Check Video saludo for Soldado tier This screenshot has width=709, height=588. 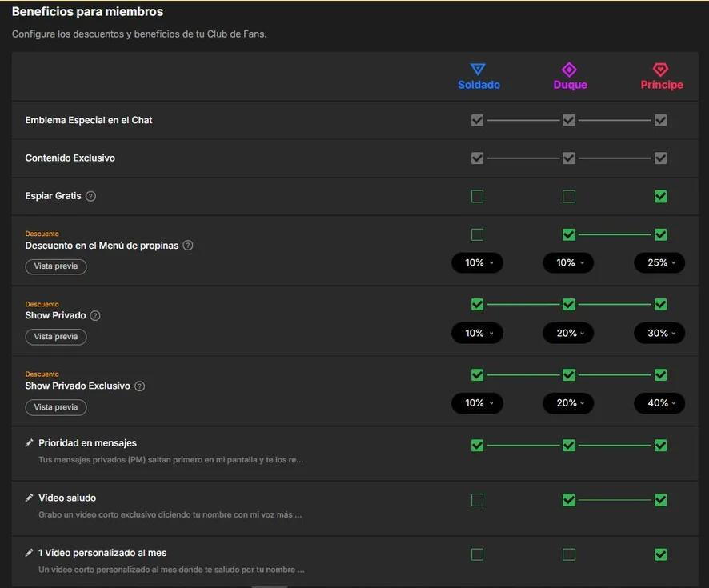coord(477,500)
